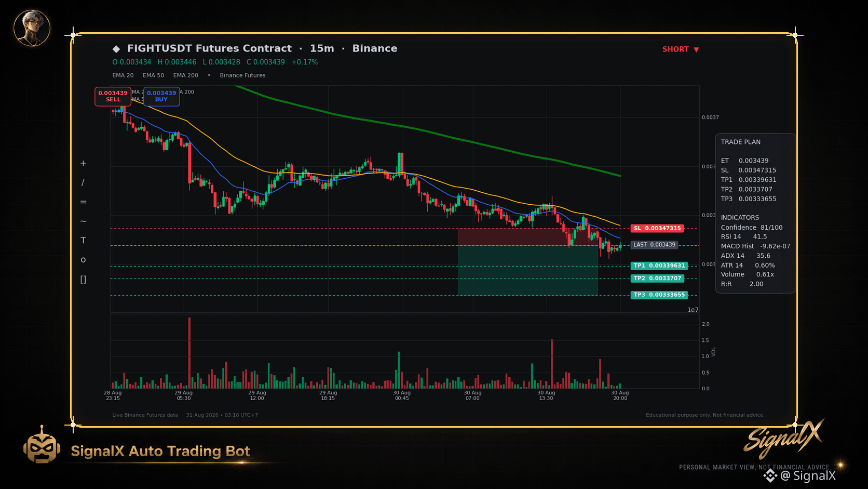Click the +0.17% change value
868x489 pixels.
coord(305,62)
